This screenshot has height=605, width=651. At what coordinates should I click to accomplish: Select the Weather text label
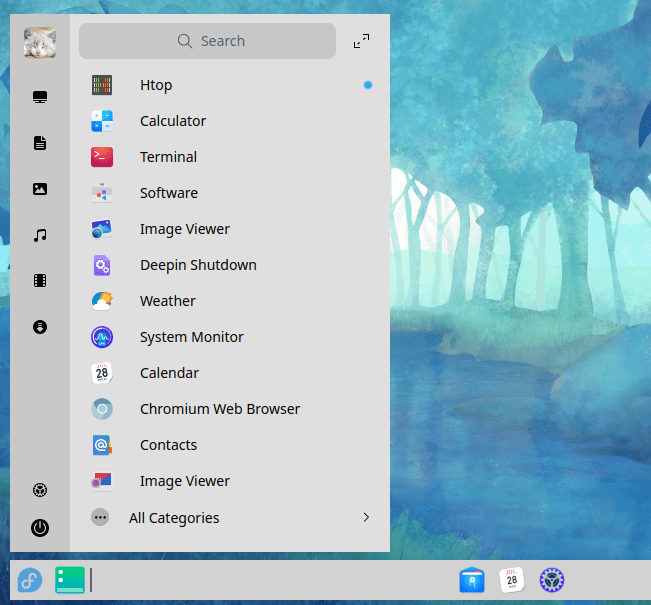(168, 301)
